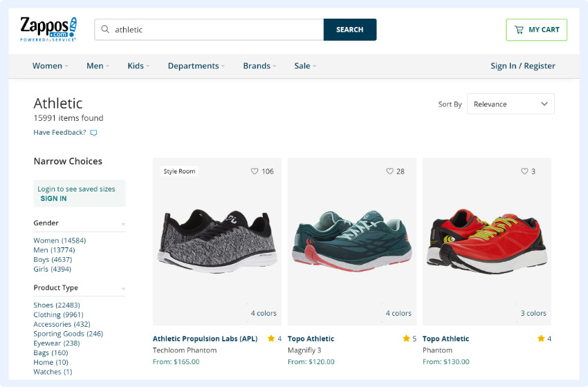Image resolution: width=588 pixels, height=387 pixels.
Task: Click the Zappos logo
Action: point(48,30)
